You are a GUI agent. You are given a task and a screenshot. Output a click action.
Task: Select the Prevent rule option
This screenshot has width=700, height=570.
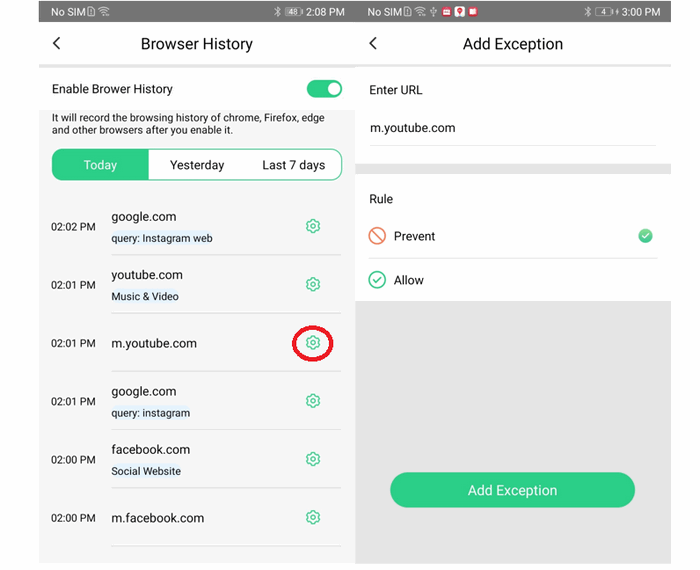(512, 236)
